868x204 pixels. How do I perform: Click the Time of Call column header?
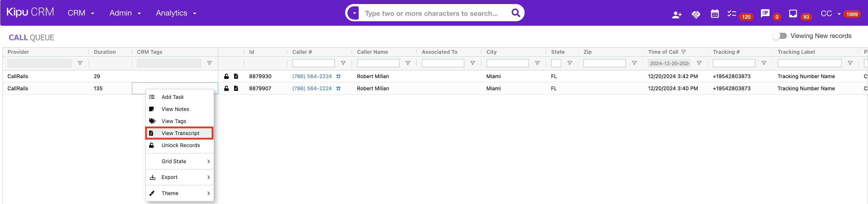tap(663, 52)
